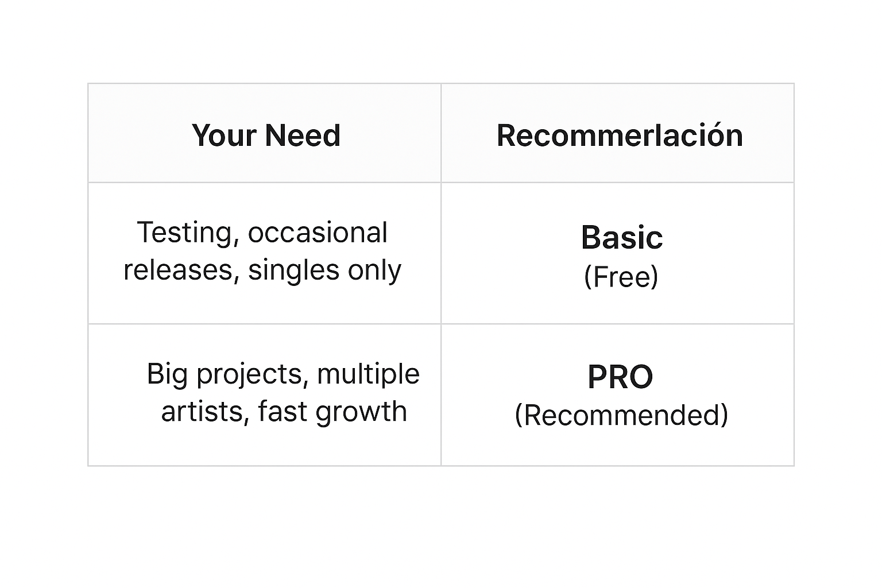Click the "Recommerlación" column header
The width and height of the screenshot is (882, 588).
click(620, 136)
